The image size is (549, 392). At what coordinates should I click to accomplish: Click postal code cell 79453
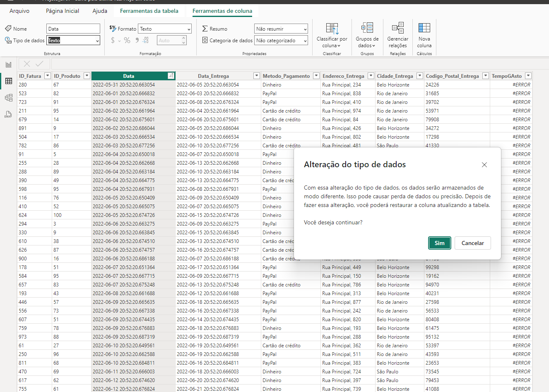point(457,380)
